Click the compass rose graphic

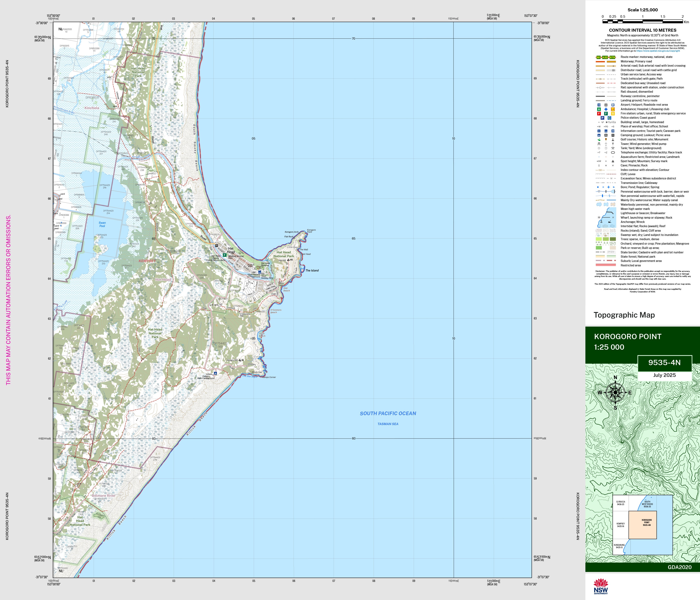click(x=615, y=392)
